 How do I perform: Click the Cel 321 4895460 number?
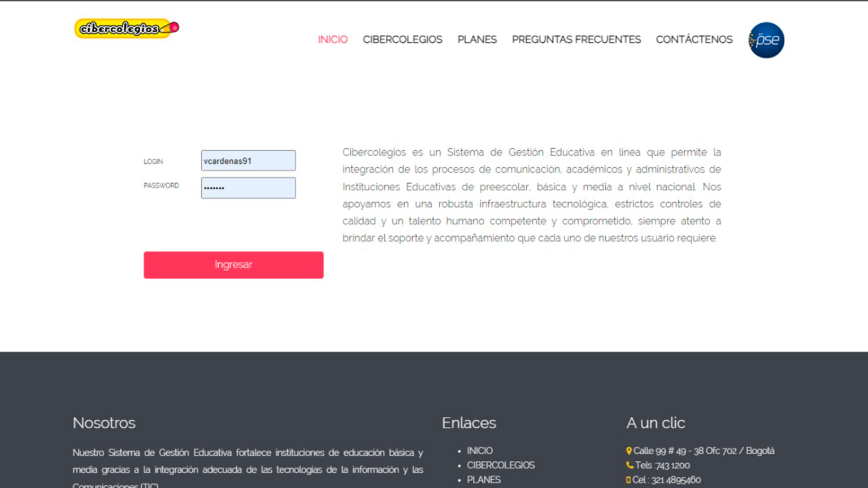coord(667,480)
